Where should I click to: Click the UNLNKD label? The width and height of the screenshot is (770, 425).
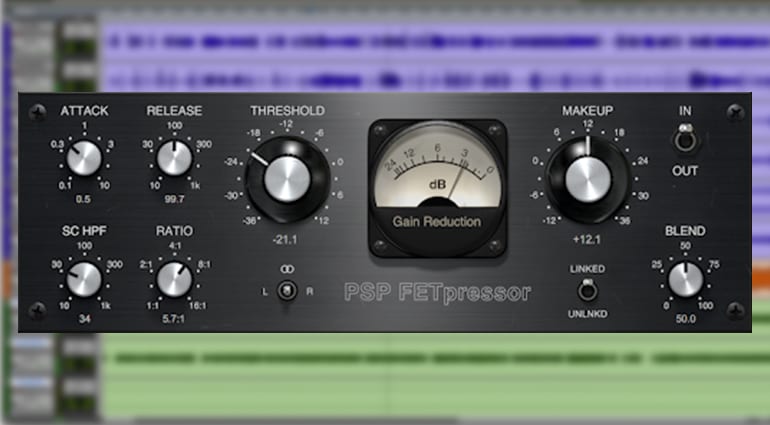(x=587, y=314)
